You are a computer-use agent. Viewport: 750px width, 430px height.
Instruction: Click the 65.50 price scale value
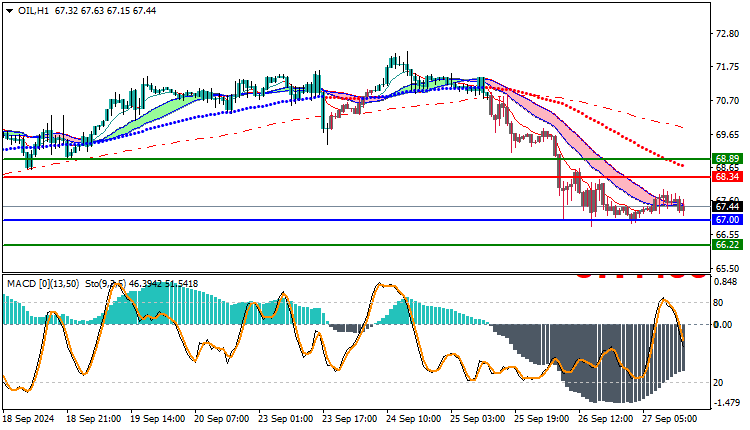click(x=727, y=268)
